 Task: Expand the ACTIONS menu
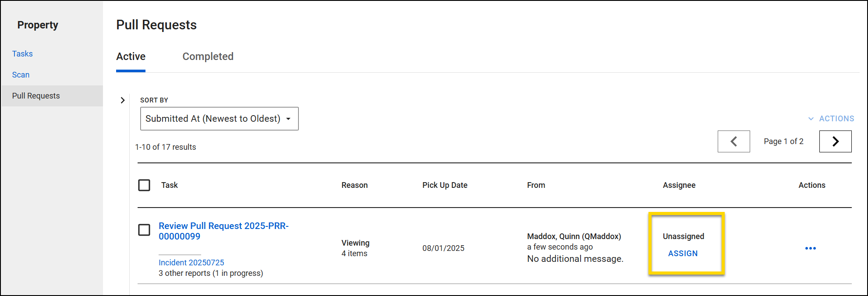(831, 119)
